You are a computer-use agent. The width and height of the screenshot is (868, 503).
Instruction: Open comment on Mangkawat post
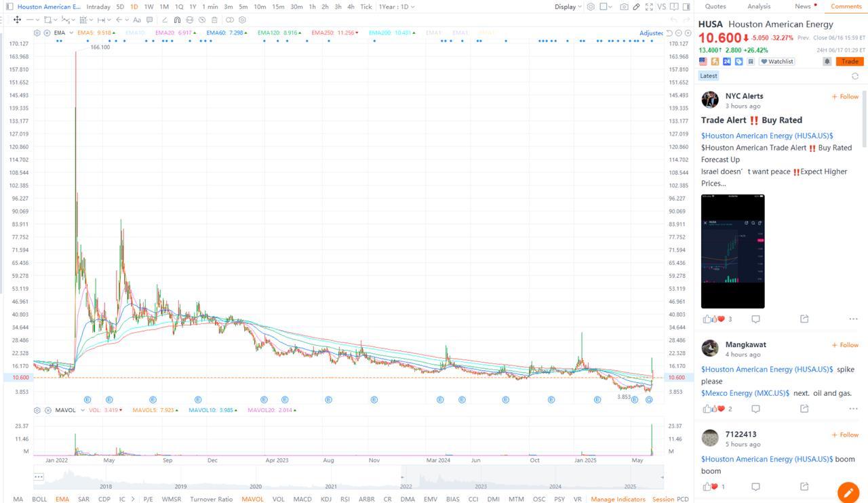pos(755,409)
